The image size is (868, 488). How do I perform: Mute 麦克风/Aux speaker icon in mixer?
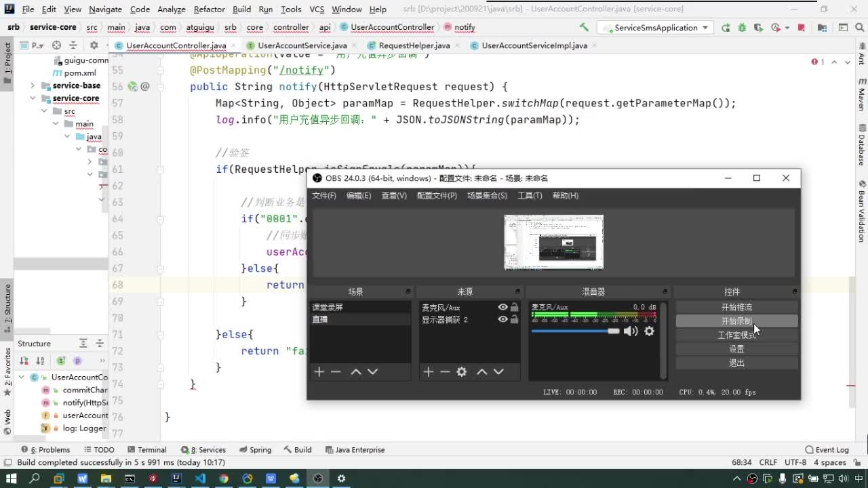[631, 331]
